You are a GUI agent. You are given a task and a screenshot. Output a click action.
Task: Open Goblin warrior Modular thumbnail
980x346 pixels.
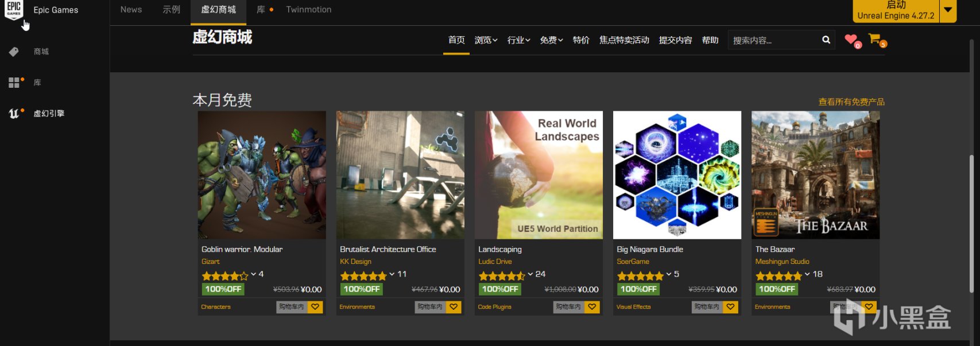[x=262, y=175]
